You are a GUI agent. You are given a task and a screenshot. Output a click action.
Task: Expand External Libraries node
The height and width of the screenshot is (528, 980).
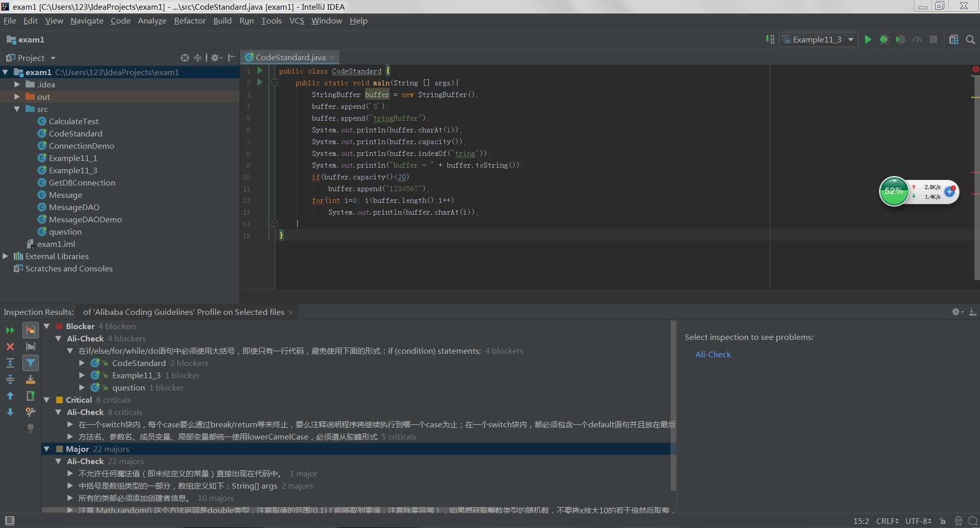[x=6, y=256]
